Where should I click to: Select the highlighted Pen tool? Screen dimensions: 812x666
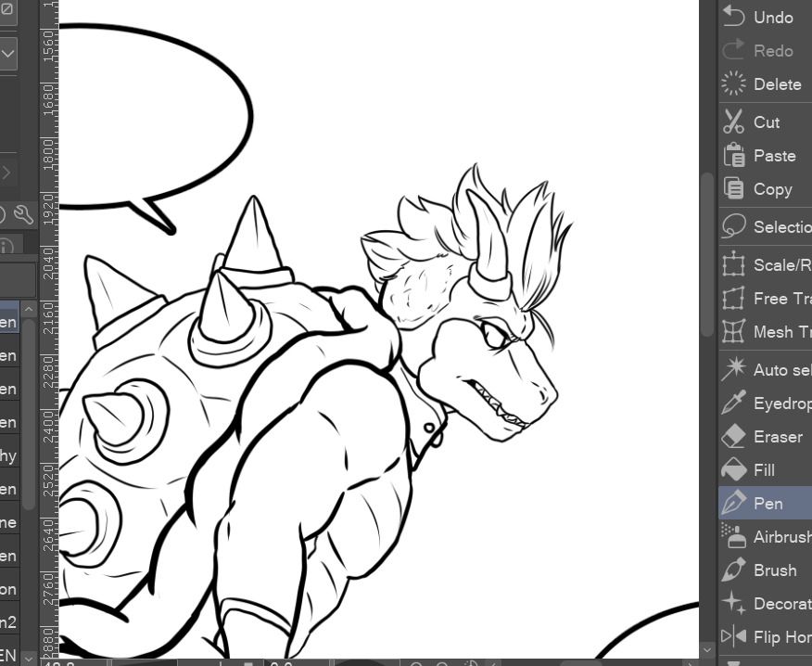[766, 504]
